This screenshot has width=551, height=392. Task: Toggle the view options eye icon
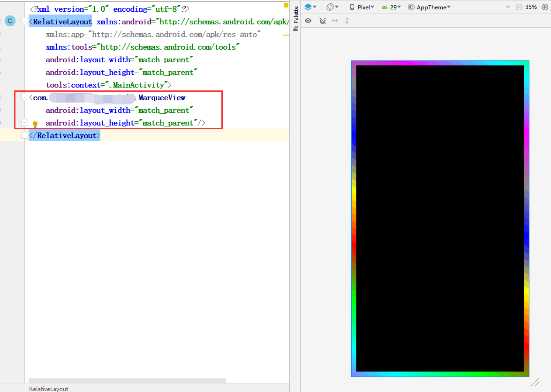pos(308,21)
